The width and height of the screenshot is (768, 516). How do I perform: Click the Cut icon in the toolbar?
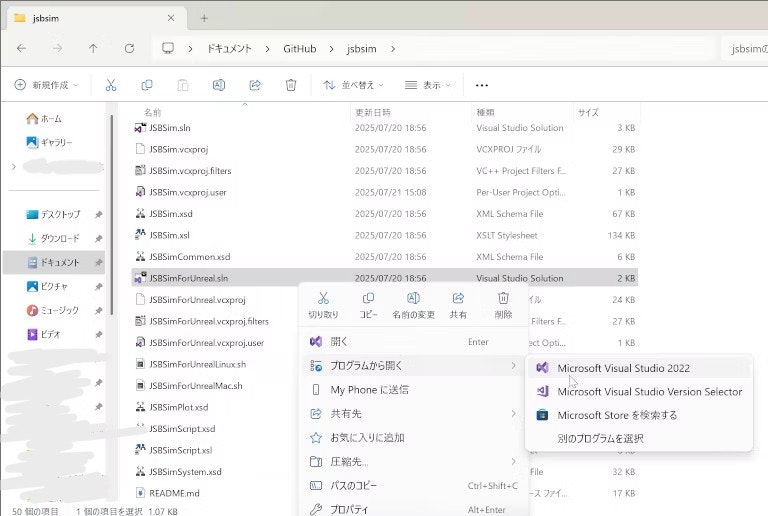(111, 85)
